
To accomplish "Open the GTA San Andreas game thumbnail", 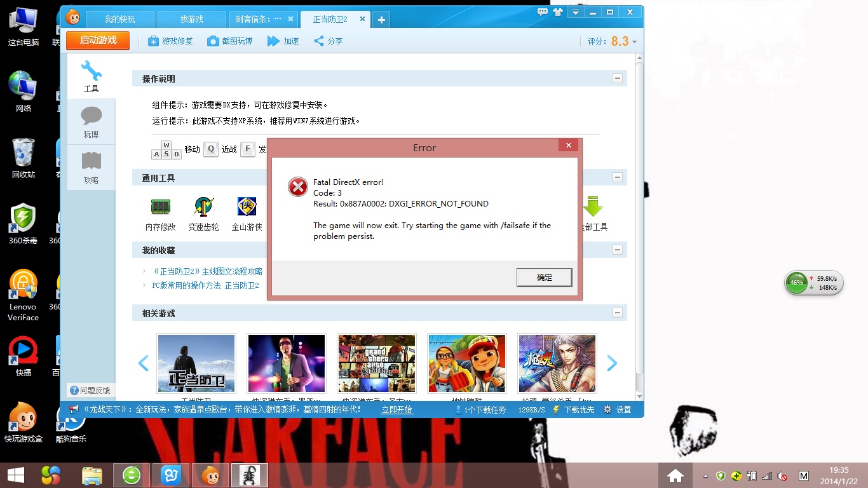I will [377, 363].
